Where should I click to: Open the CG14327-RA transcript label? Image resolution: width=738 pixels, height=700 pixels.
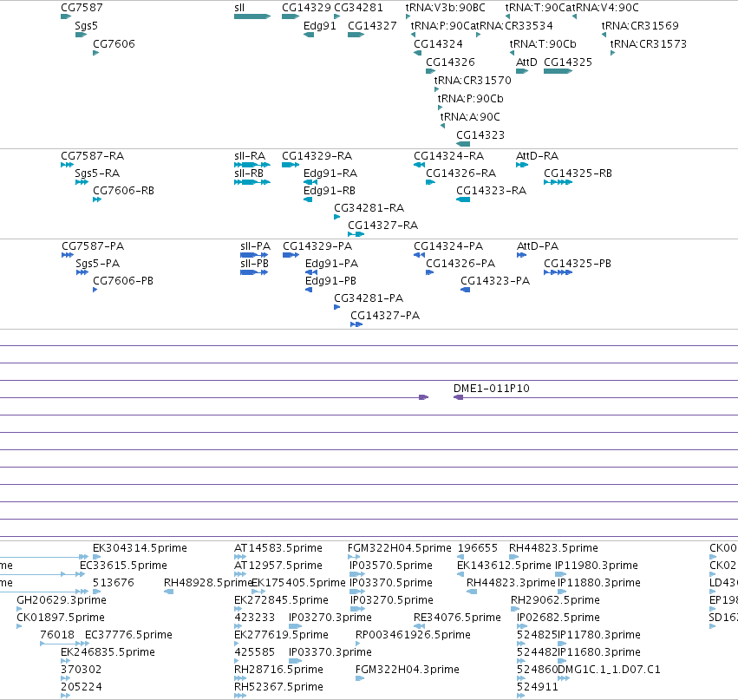click(x=383, y=226)
